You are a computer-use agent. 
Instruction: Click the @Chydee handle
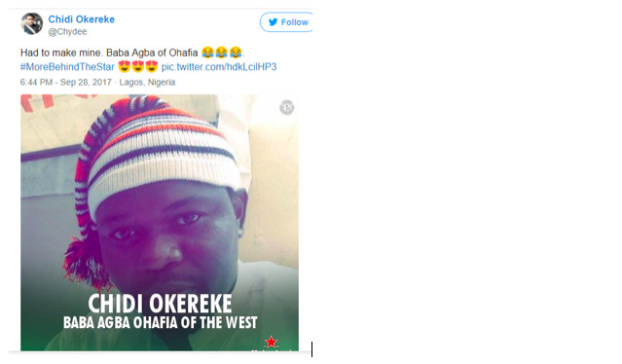67,32
